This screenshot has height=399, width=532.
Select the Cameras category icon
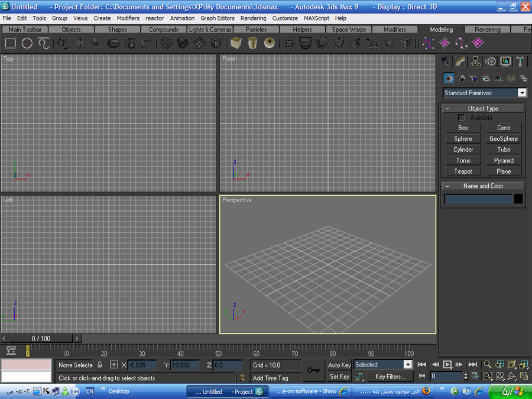pos(486,79)
